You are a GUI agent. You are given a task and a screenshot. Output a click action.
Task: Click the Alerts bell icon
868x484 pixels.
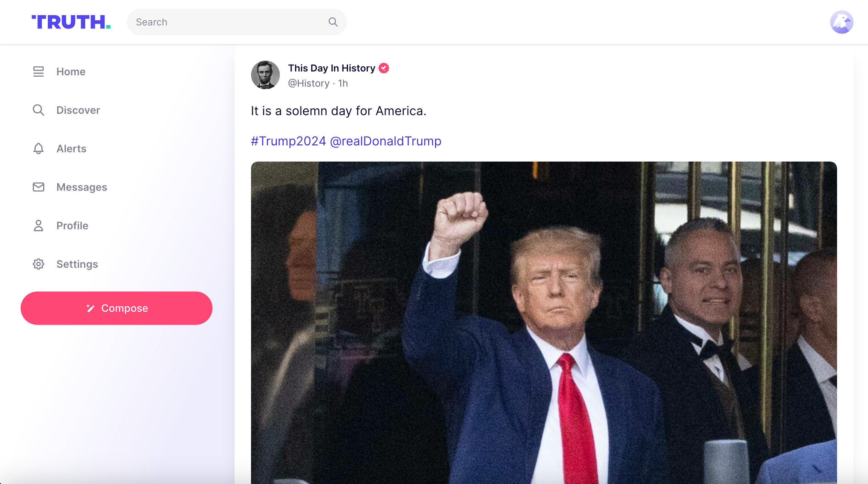[39, 148]
